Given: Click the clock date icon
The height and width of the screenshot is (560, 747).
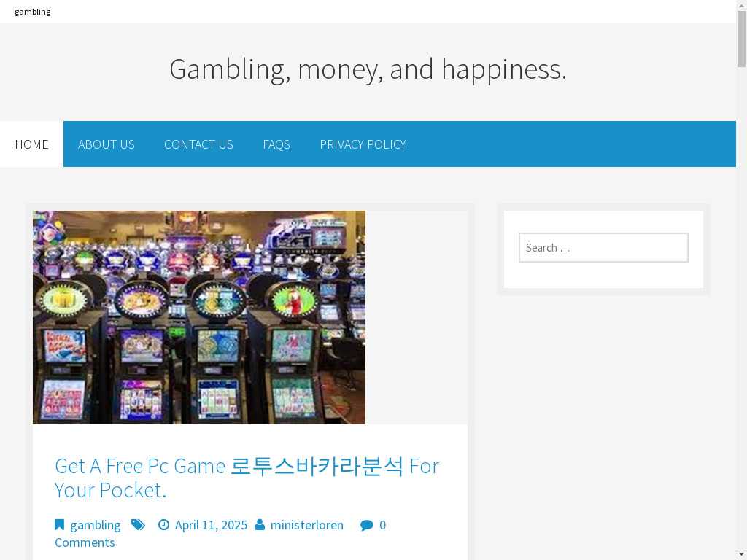Looking at the screenshot, I should point(163,525).
